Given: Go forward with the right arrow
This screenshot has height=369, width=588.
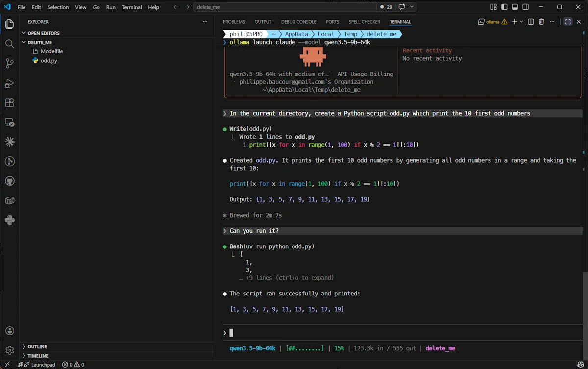Looking at the screenshot, I should pos(187,7).
